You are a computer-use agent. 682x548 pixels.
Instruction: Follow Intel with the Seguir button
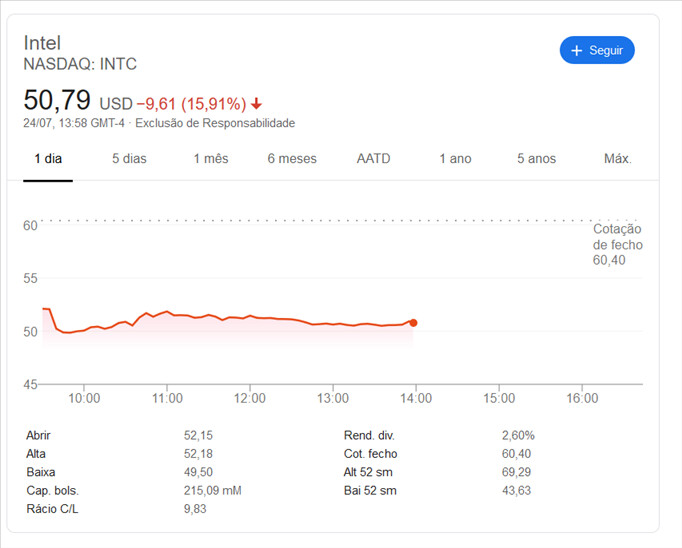pos(597,50)
